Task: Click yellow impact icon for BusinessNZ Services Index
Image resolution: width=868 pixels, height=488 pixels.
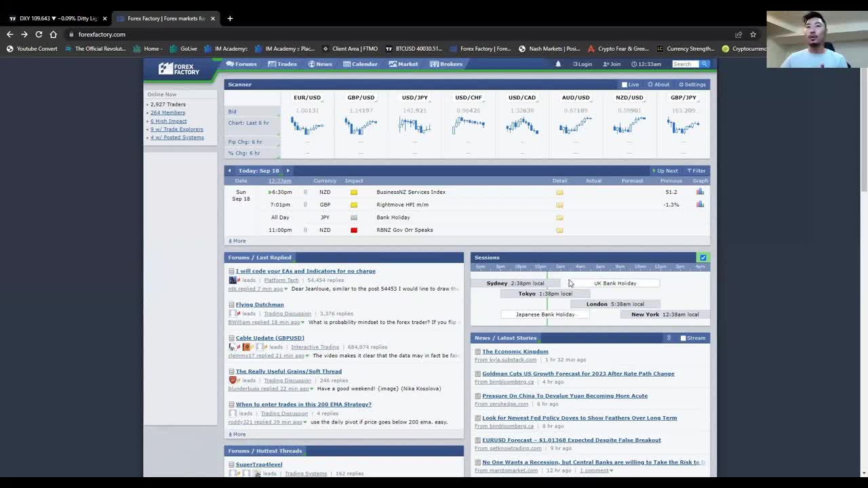Action: (353, 192)
